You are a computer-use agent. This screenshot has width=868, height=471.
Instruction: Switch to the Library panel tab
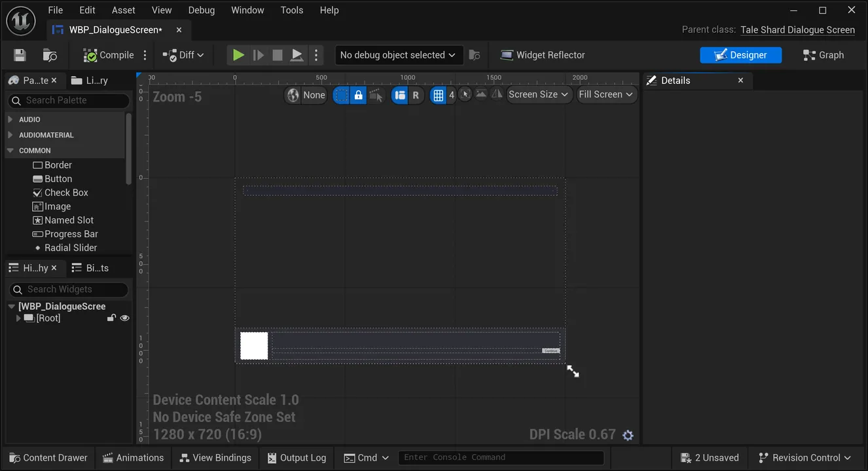[x=90, y=80]
